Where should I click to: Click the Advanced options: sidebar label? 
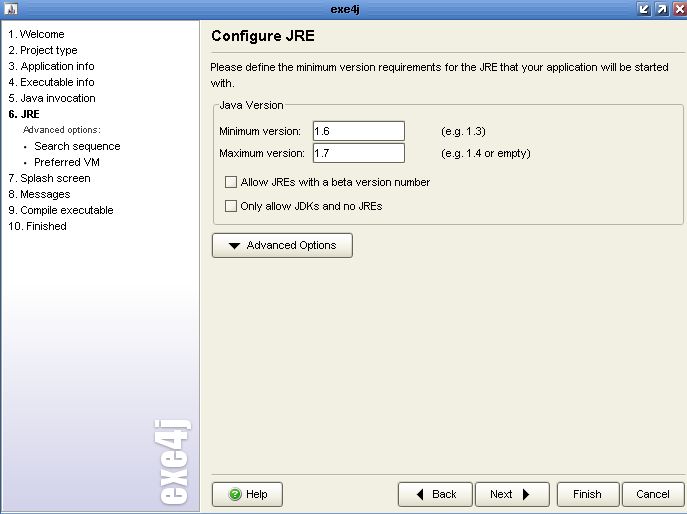62,130
